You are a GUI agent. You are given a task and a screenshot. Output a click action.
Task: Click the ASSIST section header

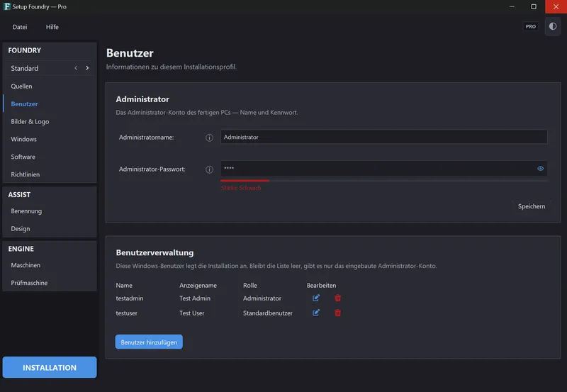pyautogui.click(x=19, y=194)
